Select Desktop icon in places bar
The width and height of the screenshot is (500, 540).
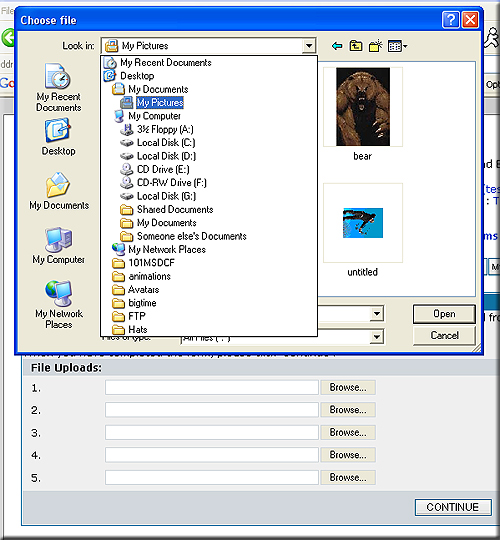click(x=58, y=137)
